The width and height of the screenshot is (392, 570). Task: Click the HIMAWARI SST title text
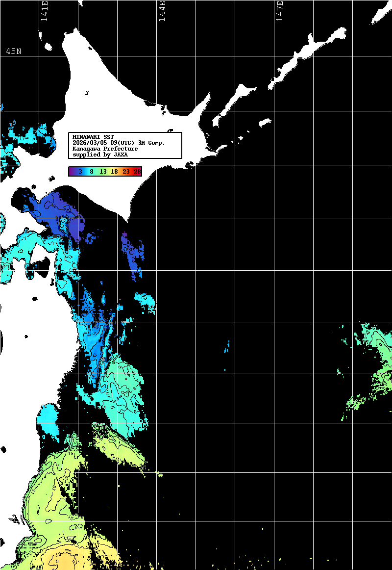(x=93, y=136)
